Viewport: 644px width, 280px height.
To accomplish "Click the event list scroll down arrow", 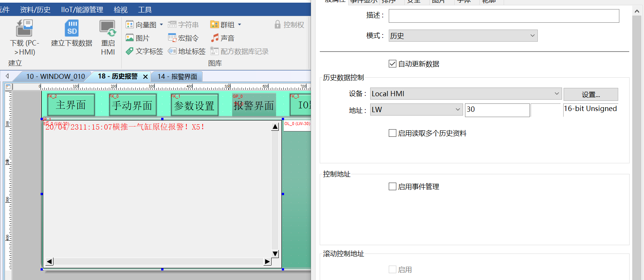I will click(275, 253).
